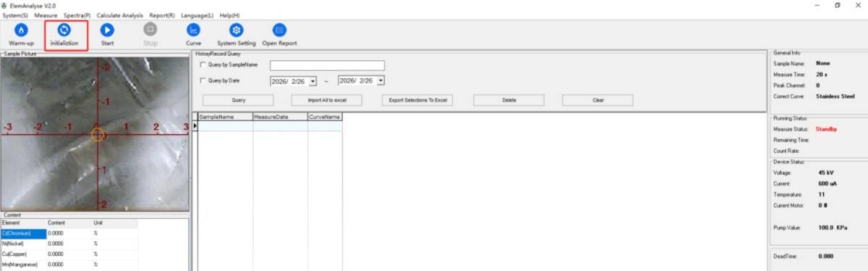This screenshot has height=271, width=868.
Task: Click the Standby measure status value
Action: click(826, 129)
